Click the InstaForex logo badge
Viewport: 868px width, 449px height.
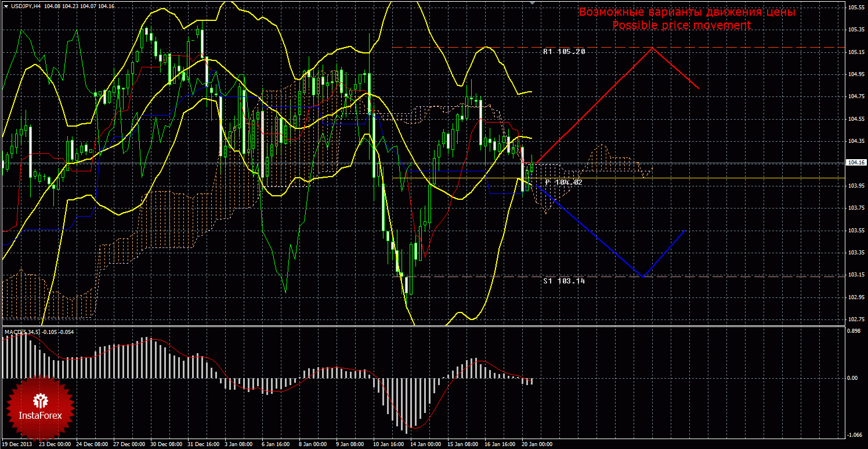[40, 407]
